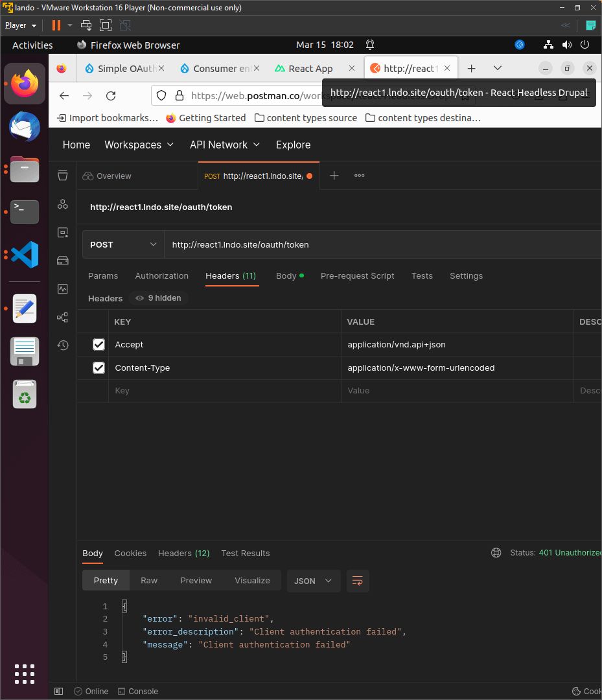Open the Overview tab
Viewport: 602px width, 700px height.
(107, 176)
